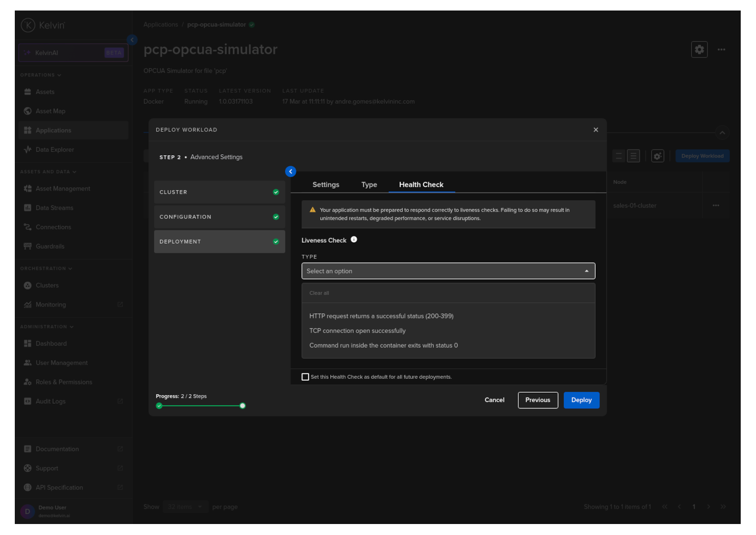
Task: Enable health check default for future deployments
Action: [305, 377]
